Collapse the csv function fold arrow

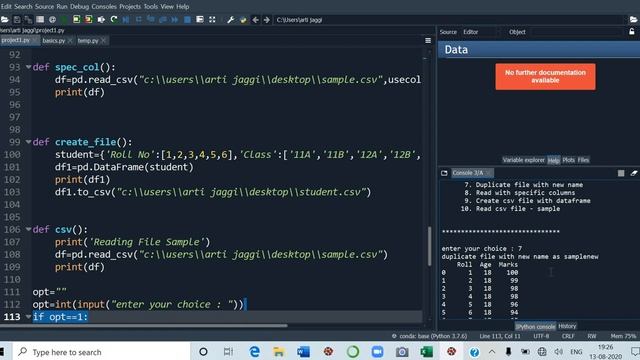(x=28, y=229)
